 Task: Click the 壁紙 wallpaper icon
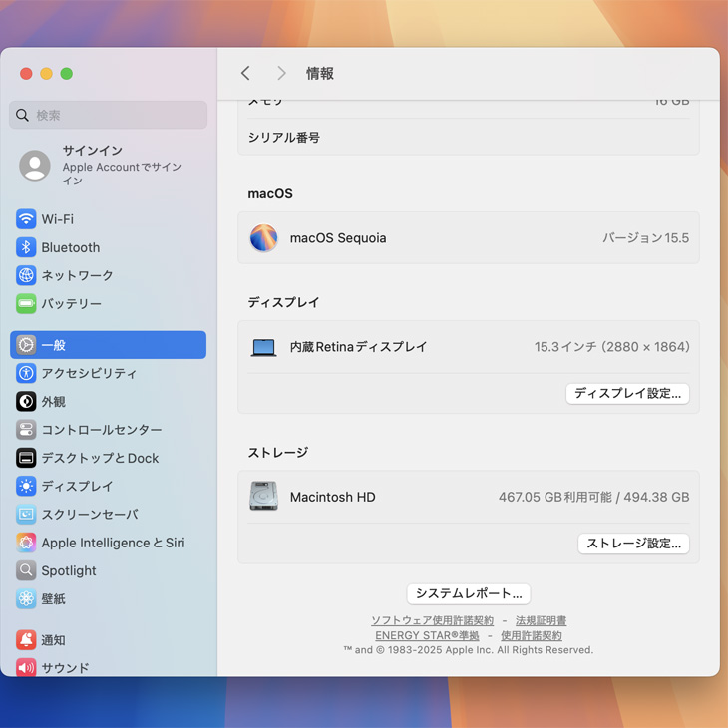point(26,599)
